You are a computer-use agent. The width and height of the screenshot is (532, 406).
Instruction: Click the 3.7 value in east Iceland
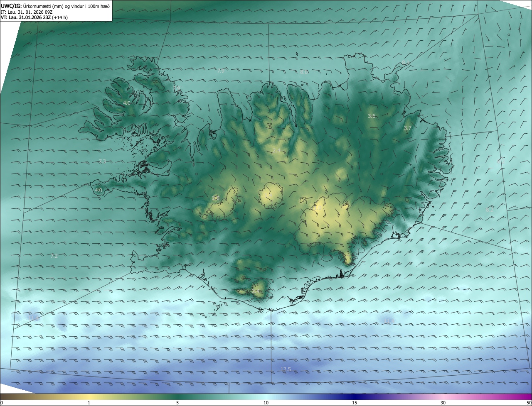click(407, 128)
